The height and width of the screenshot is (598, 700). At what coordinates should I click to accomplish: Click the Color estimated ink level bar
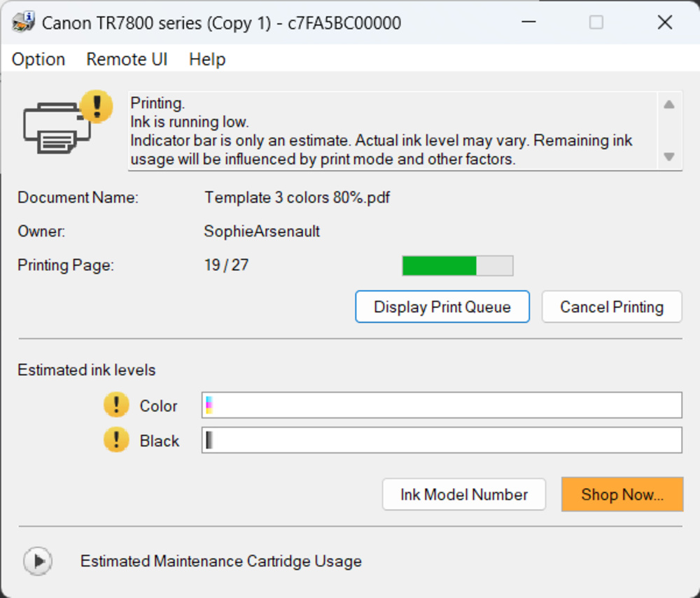point(441,405)
